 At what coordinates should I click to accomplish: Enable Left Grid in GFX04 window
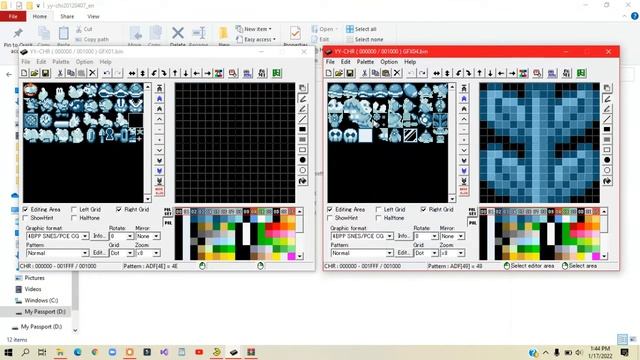click(x=379, y=209)
